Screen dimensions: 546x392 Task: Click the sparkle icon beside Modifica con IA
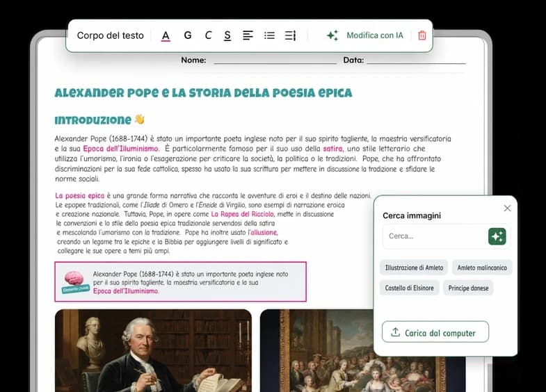332,35
